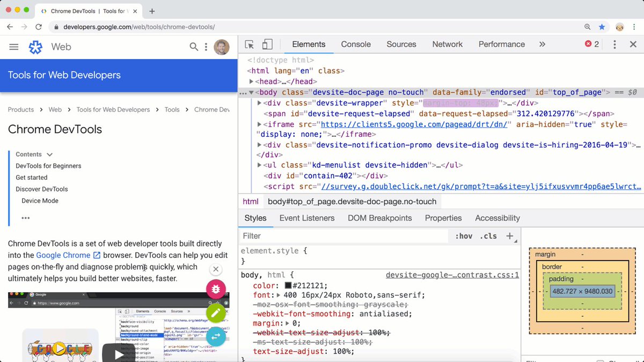Open the Accessibility pane tab
Viewport: 644px width, 362px height.
pyautogui.click(x=497, y=218)
